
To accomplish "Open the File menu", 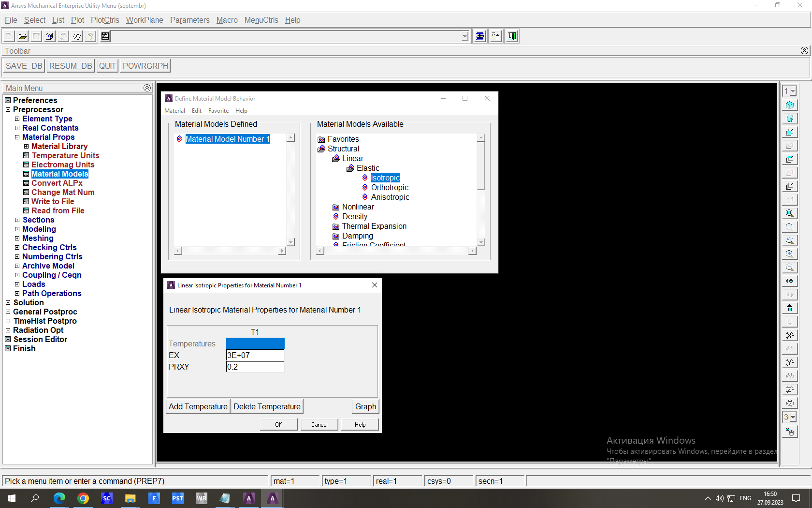I will [11, 20].
